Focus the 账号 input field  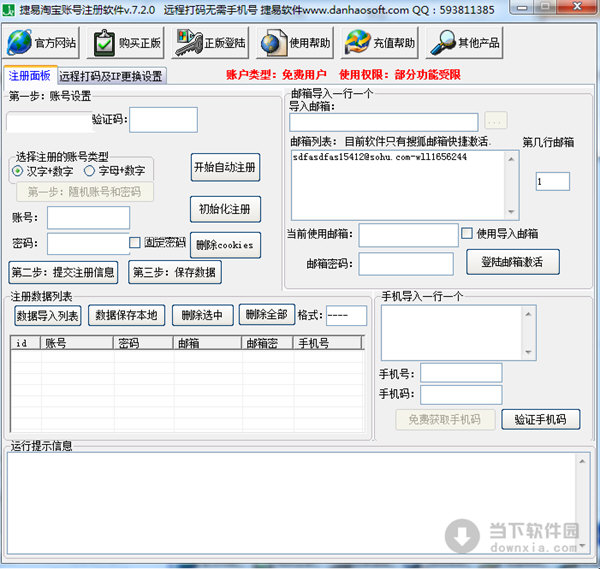(88, 218)
